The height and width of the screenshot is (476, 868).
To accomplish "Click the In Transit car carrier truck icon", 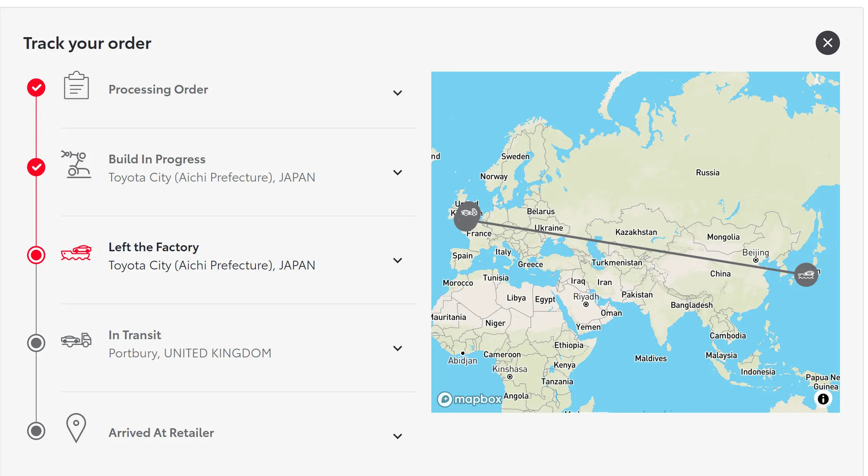I will (x=76, y=340).
